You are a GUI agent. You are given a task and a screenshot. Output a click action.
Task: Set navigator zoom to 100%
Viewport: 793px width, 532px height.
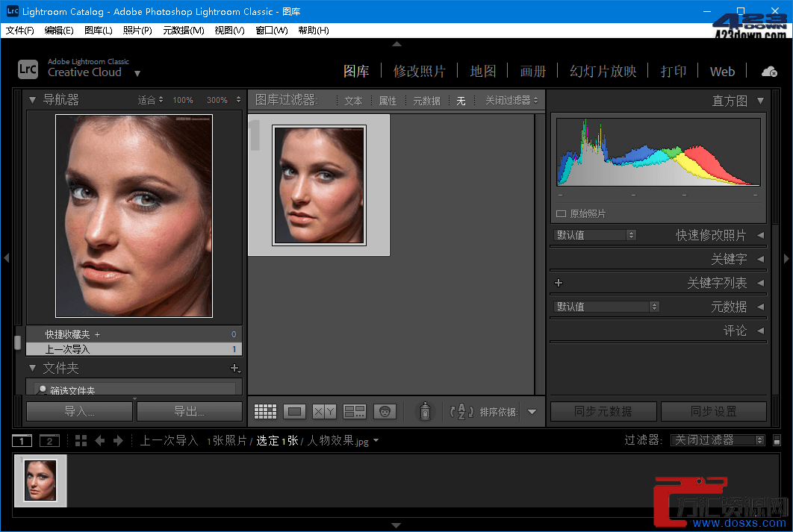(x=183, y=100)
